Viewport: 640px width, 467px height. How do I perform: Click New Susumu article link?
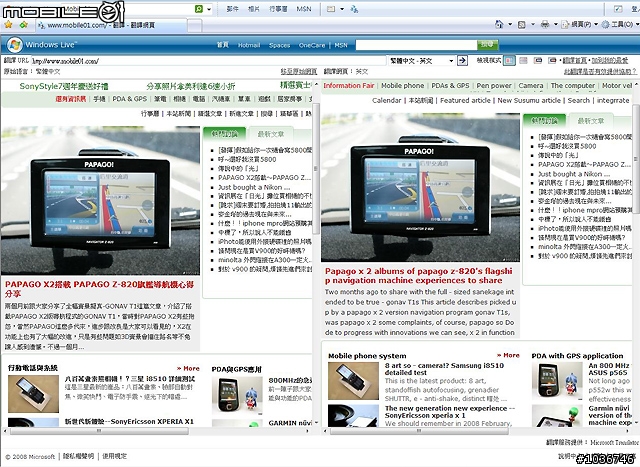pos(529,100)
